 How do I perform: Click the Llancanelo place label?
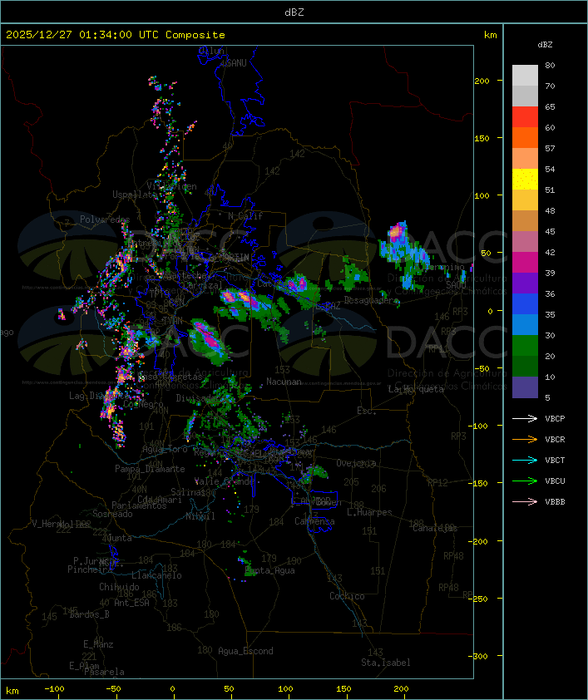[x=156, y=576]
